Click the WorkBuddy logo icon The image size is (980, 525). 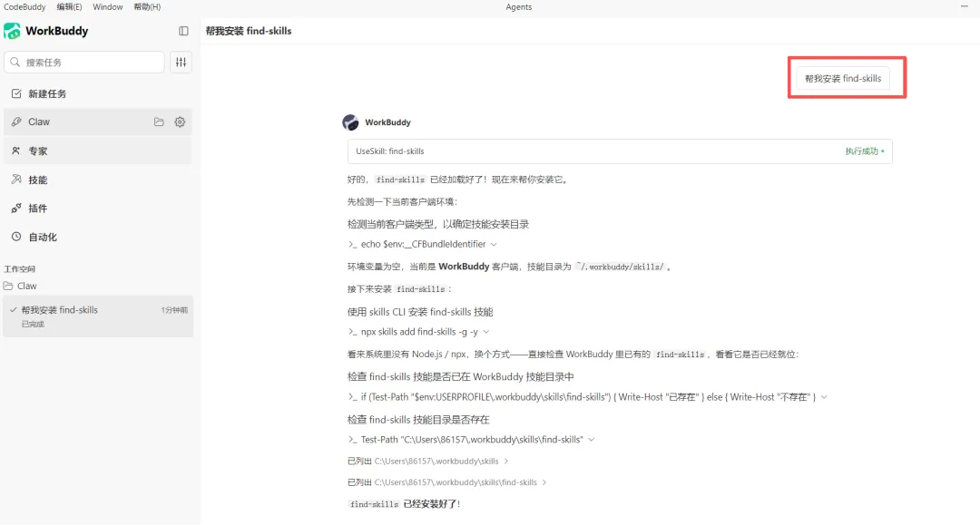tap(12, 31)
